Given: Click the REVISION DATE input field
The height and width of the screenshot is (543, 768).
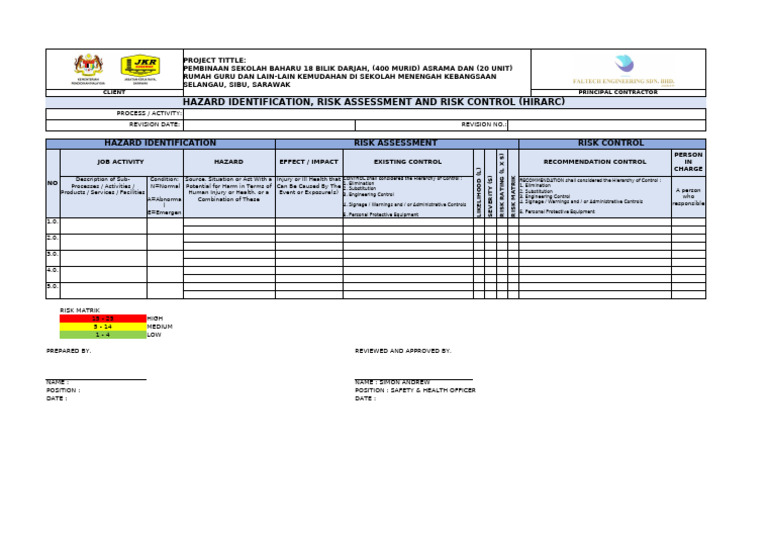Looking at the screenshot, I should coord(269,125).
